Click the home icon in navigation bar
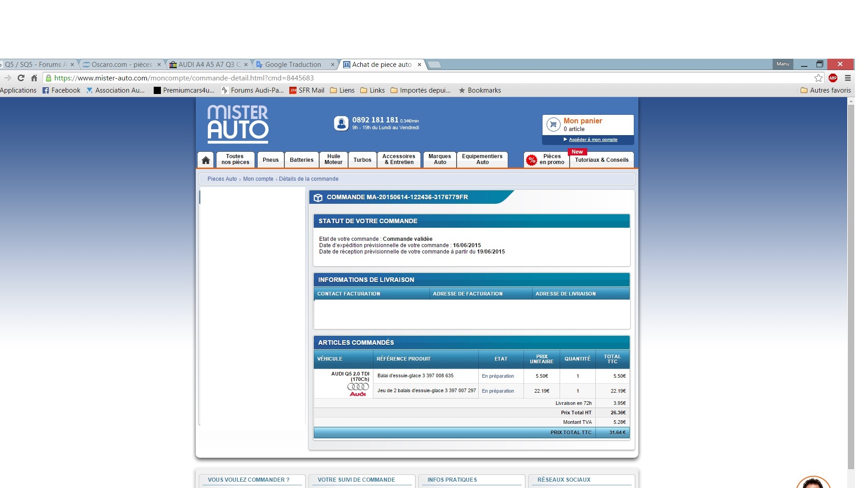The height and width of the screenshot is (488, 868). tap(206, 160)
